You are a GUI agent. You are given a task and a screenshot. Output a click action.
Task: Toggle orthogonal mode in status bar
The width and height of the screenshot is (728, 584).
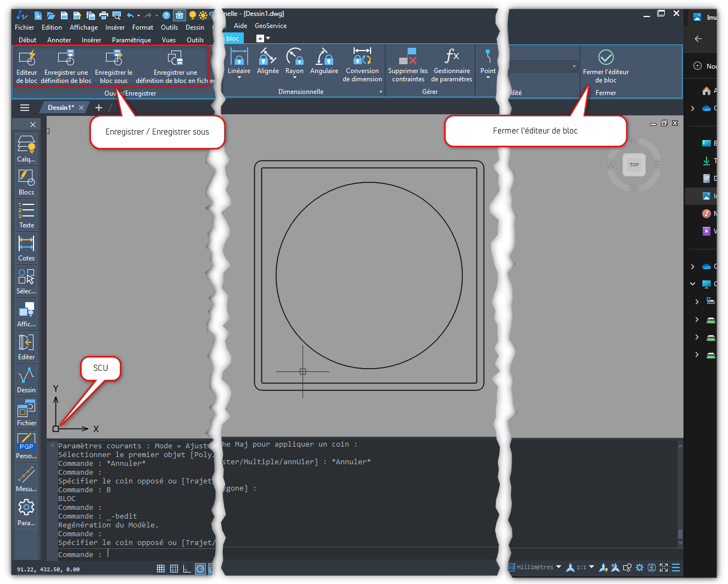coord(187,569)
